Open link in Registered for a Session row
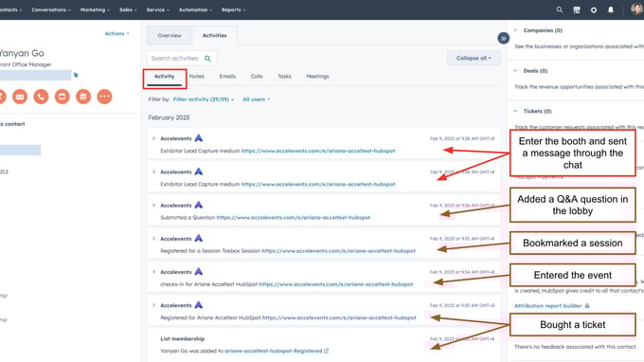This screenshot has width=644, height=362. tap(338, 250)
